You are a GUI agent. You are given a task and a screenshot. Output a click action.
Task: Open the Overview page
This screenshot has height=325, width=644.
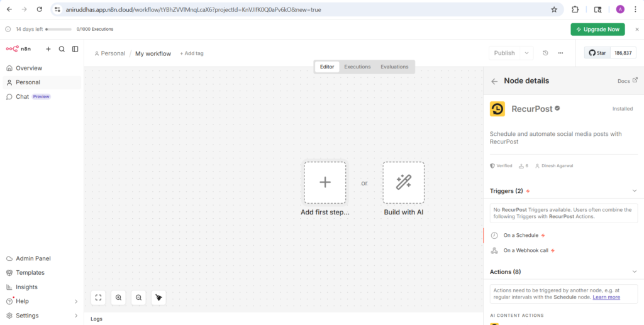[42, 68]
